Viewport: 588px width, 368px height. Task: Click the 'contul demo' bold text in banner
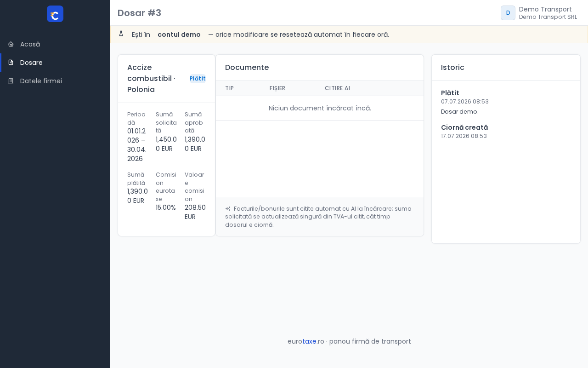tap(179, 34)
